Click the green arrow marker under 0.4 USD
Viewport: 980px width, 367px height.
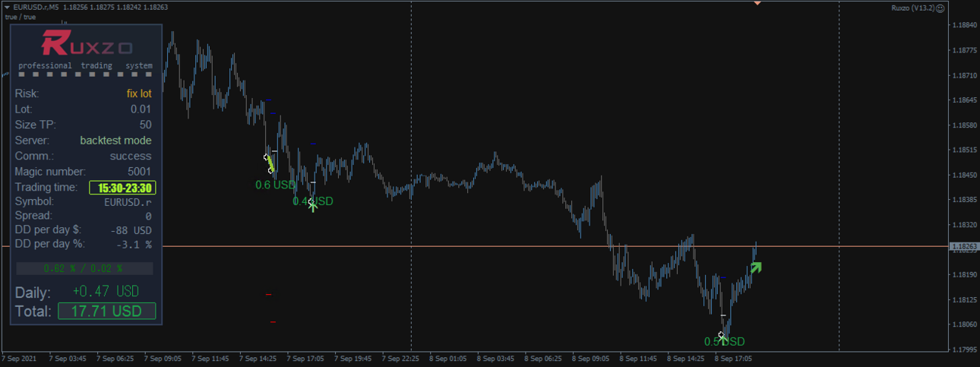click(312, 205)
